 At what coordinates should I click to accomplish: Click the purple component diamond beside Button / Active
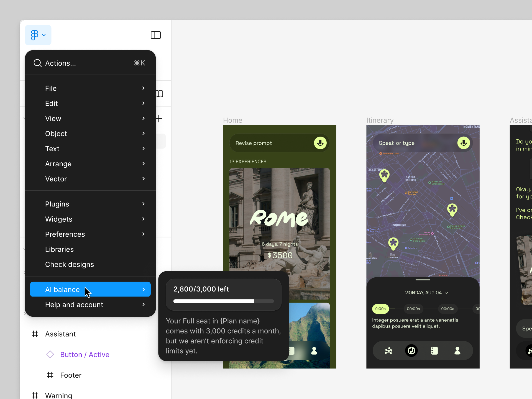click(x=50, y=354)
